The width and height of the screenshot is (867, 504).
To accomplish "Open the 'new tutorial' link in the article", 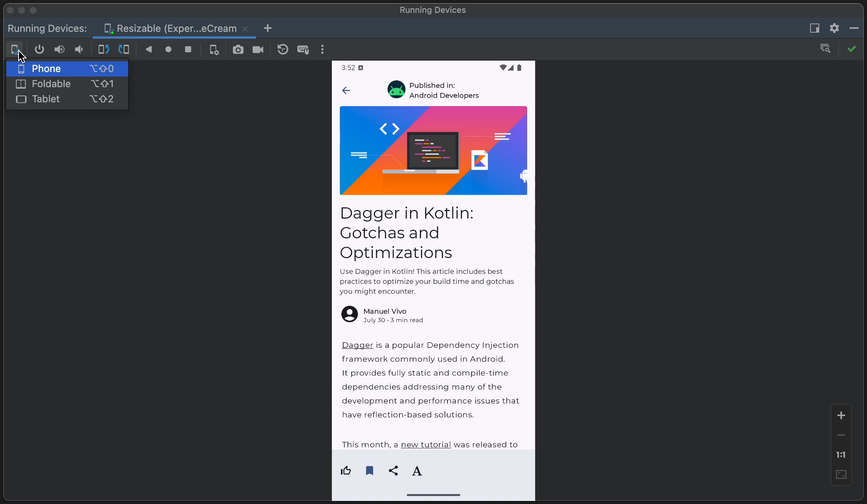I will click(x=425, y=445).
